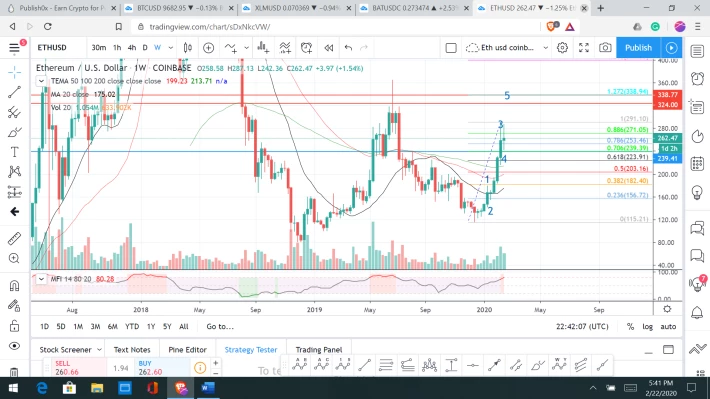This screenshot has width=710, height=399.
Task: Open candlestick chart style selector
Action: (187, 48)
